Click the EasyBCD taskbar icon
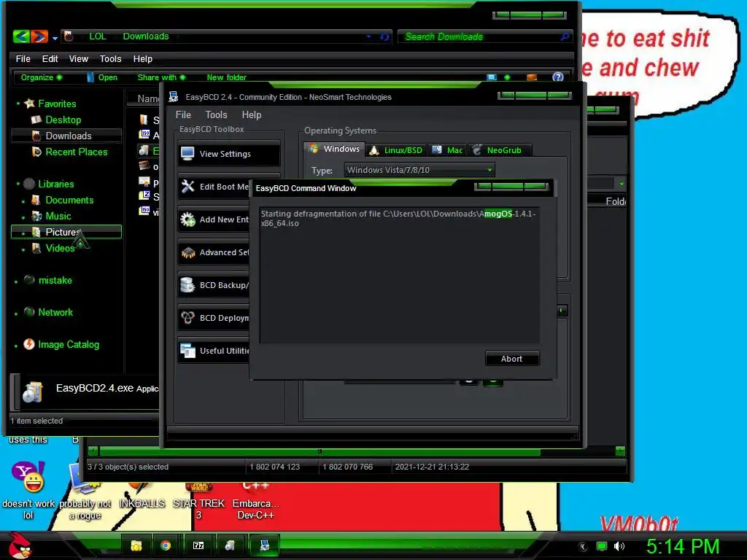The width and height of the screenshot is (747, 560). pyautogui.click(x=264, y=545)
